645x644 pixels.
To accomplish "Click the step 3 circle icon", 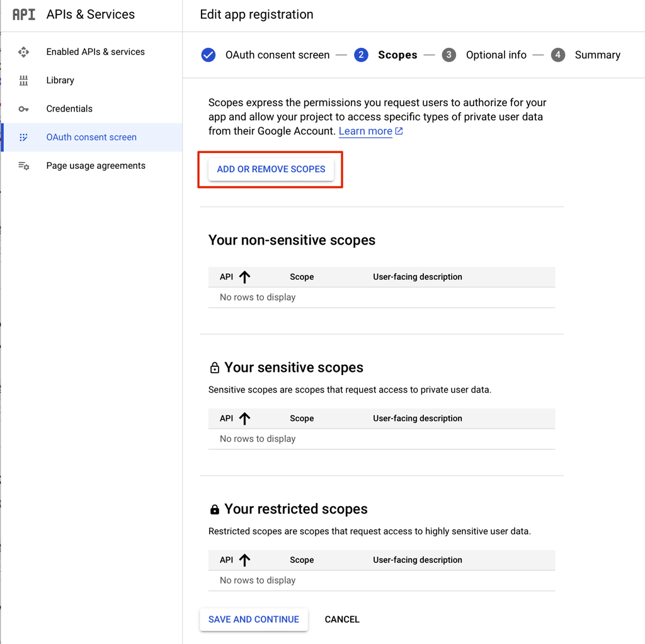I will tap(448, 55).
